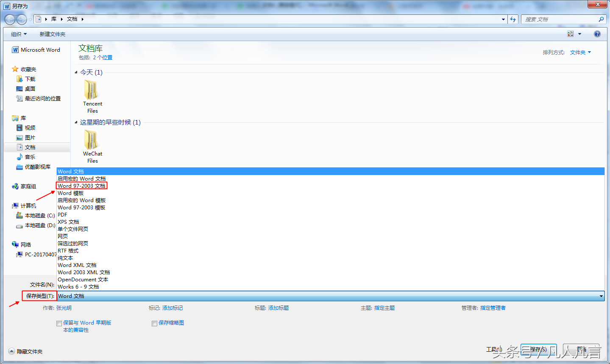
Task: Choose Word 模板 option
Action: pyautogui.click(x=331, y=193)
